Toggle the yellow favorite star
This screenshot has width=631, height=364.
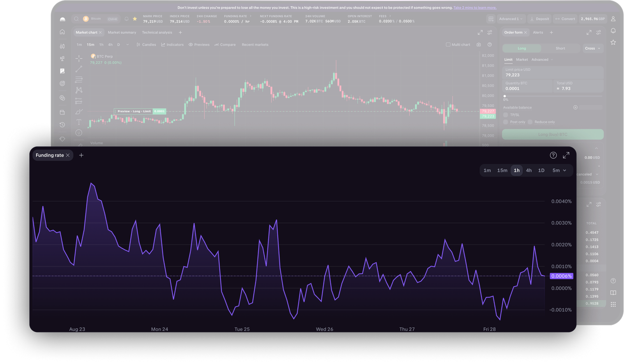[x=135, y=19]
